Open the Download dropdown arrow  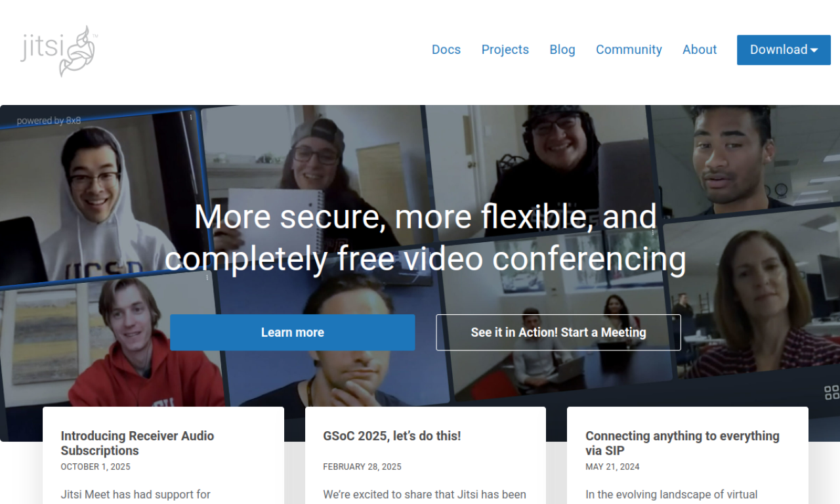click(x=814, y=51)
